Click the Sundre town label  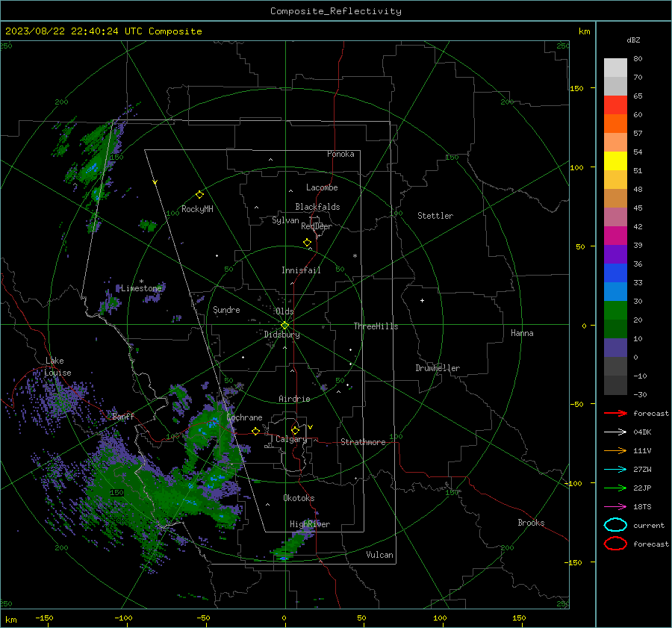click(226, 310)
